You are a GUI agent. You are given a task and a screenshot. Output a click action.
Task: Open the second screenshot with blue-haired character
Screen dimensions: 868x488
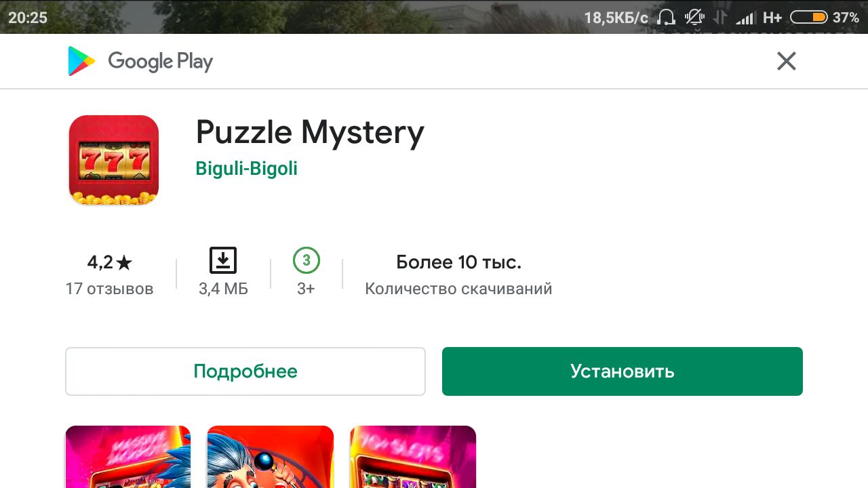(271, 457)
